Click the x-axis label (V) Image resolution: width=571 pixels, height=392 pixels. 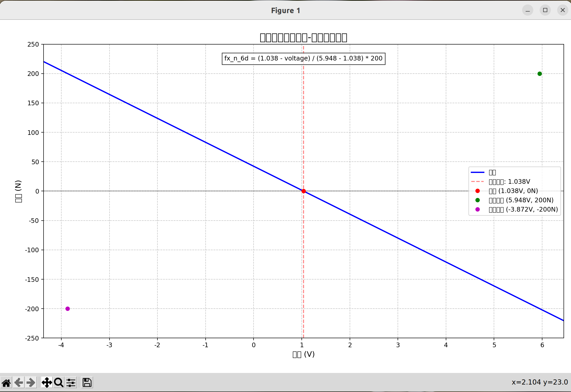tap(303, 354)
